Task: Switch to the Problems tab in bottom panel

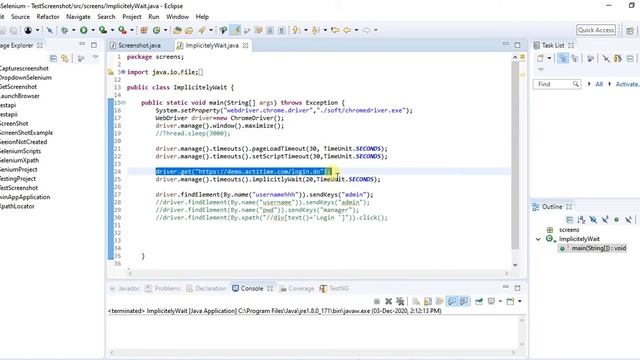Action: click(x=162, y=288)
